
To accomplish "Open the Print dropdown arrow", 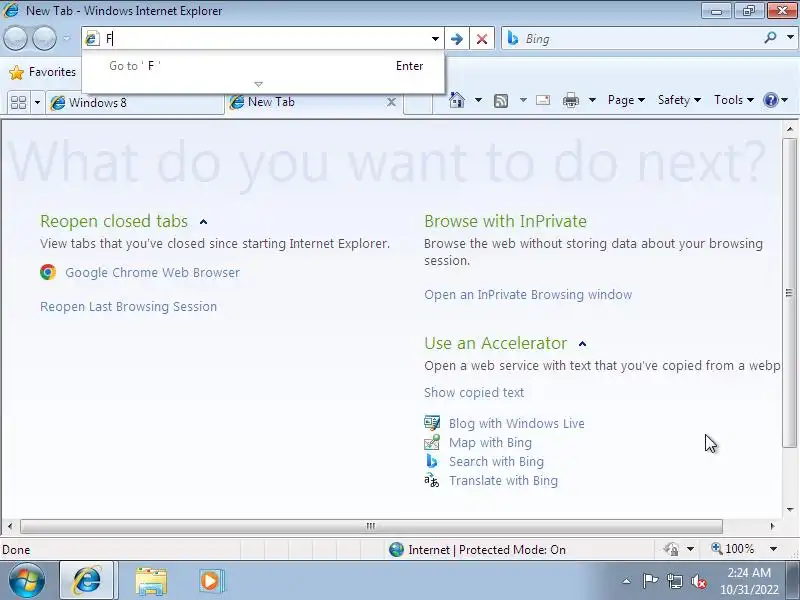I will click(592, 100).
